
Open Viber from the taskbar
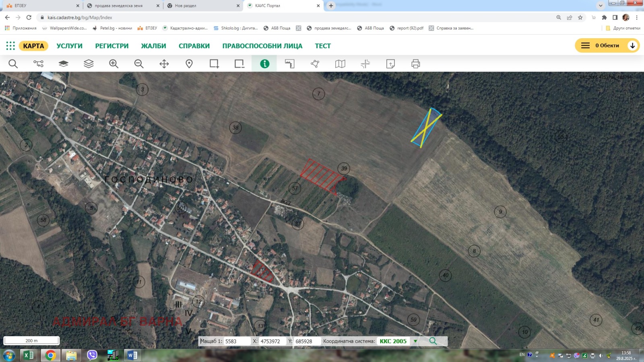pyautogui.click(x=92, y=355)
